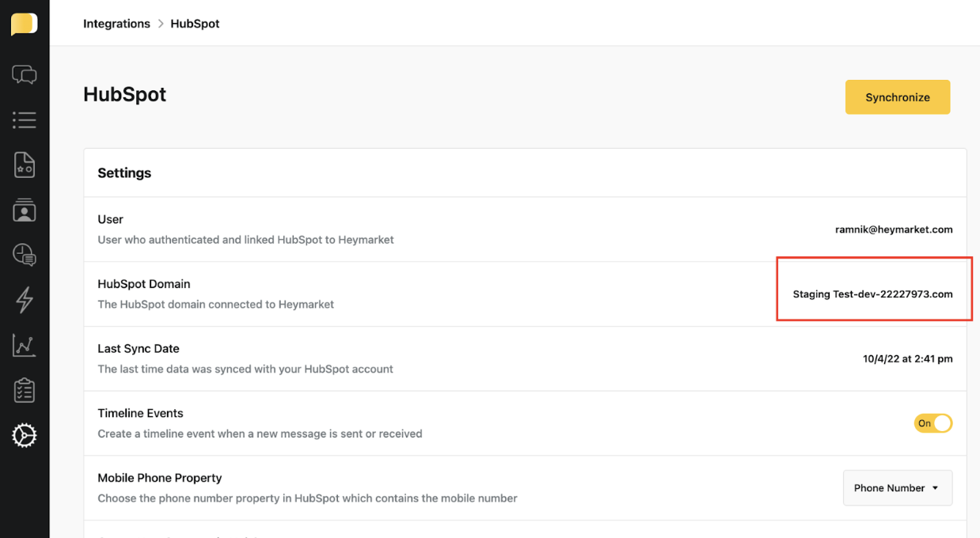Click the Mobile Phone Property label
This screenshot has height=538, width=980.
(x=160, y=478)
